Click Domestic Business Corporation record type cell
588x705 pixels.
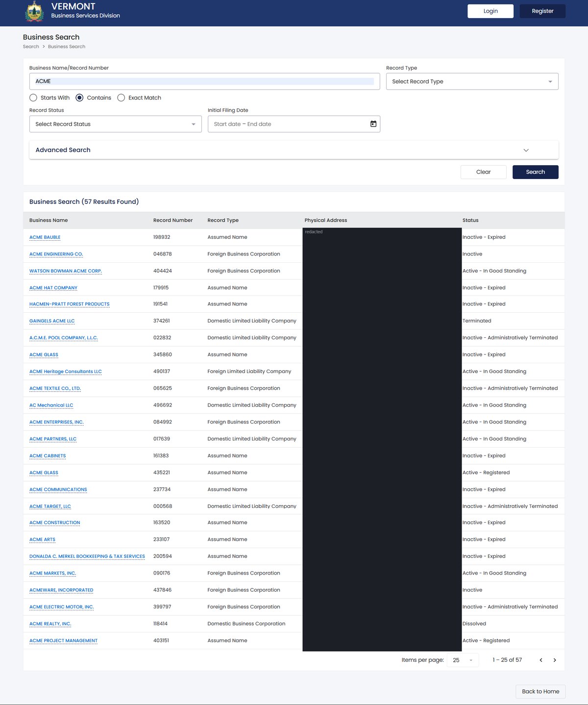coord(246,624)
